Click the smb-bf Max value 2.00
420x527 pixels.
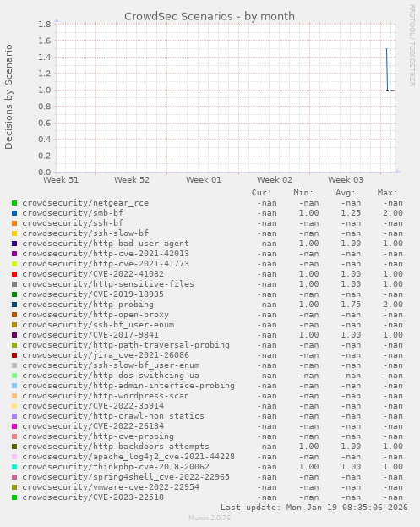tap(393, 213)
